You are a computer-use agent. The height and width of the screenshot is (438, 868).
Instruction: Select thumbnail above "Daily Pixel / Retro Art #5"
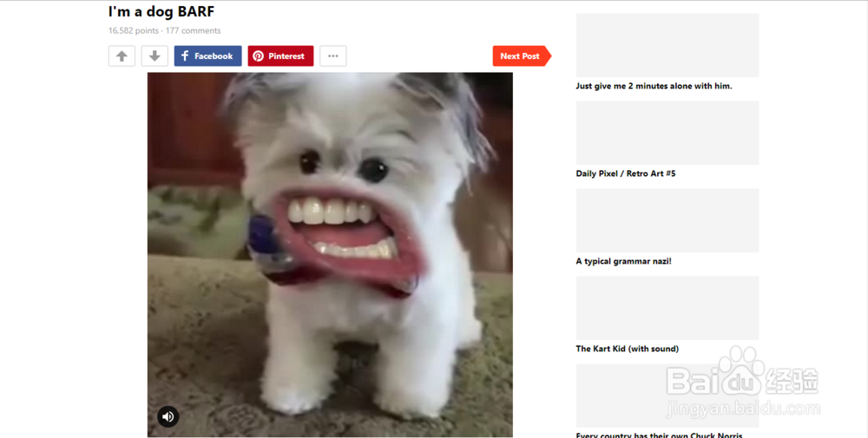pos(667,133)
